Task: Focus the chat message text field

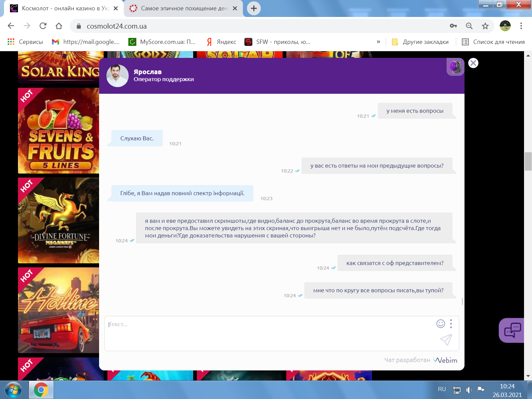Action: pos(269,333)
